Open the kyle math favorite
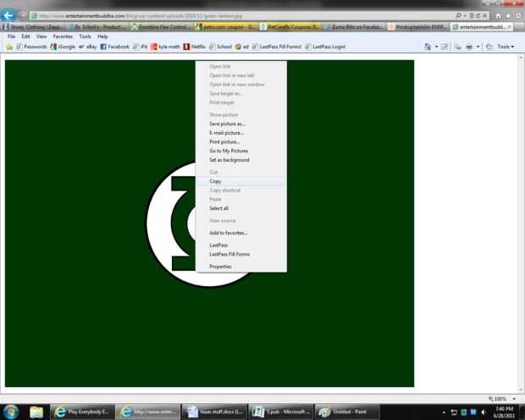Screen dimensions: 525x420 [x=165, y=47]
